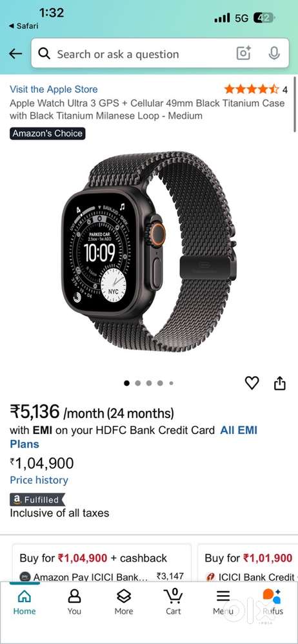Image resolution: width=298 pixels, height=644 pixels.
Task: Tap the Apple Watch Ultra product image
Action: pyautogui.click(x=149, y=252)
